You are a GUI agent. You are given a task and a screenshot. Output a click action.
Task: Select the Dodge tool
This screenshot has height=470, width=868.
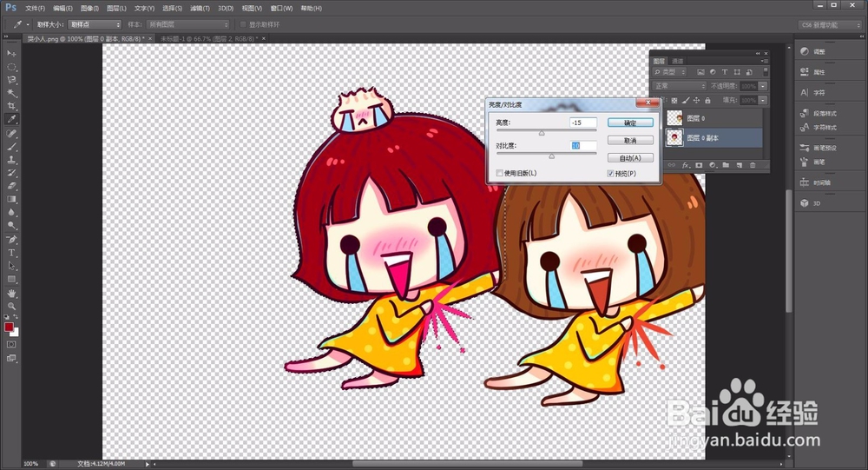click(x=11, y=226)
